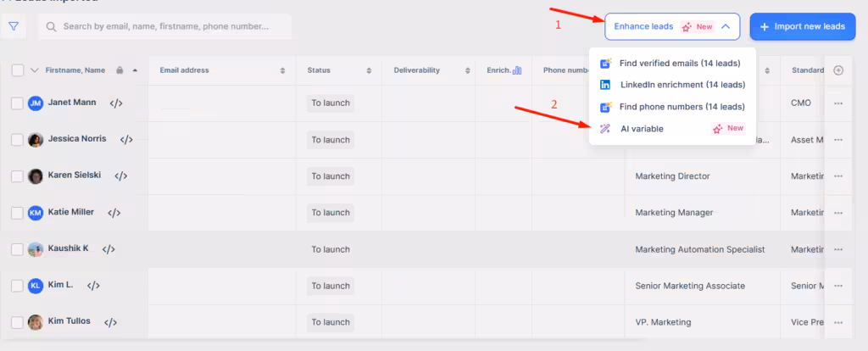Screen dimensions: 868x351
Task: Select AI variable menu option
Action: pyautogui.click(x=642, y=129)
